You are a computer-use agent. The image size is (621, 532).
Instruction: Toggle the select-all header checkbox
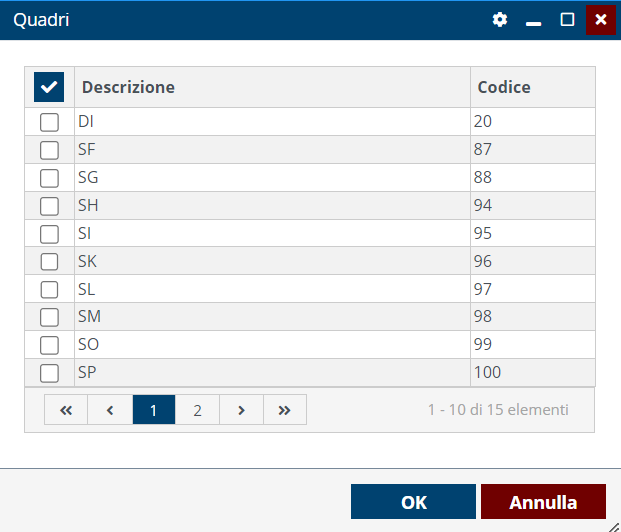49,87
